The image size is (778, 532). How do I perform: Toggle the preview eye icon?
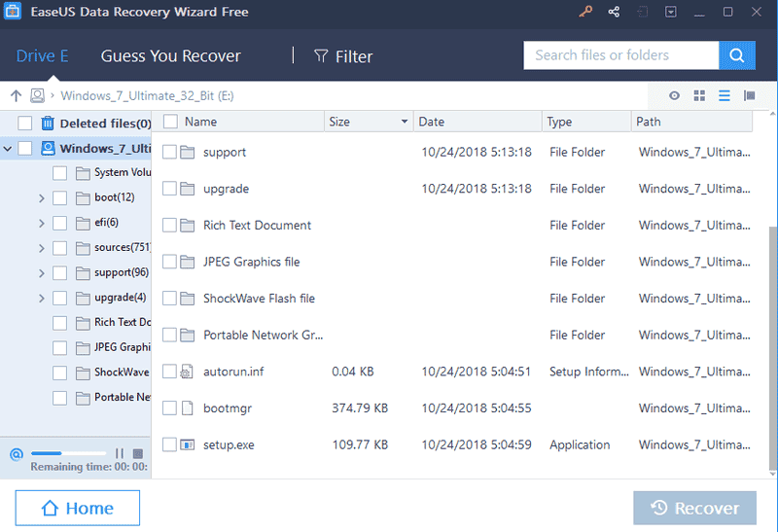click(674, 95)
